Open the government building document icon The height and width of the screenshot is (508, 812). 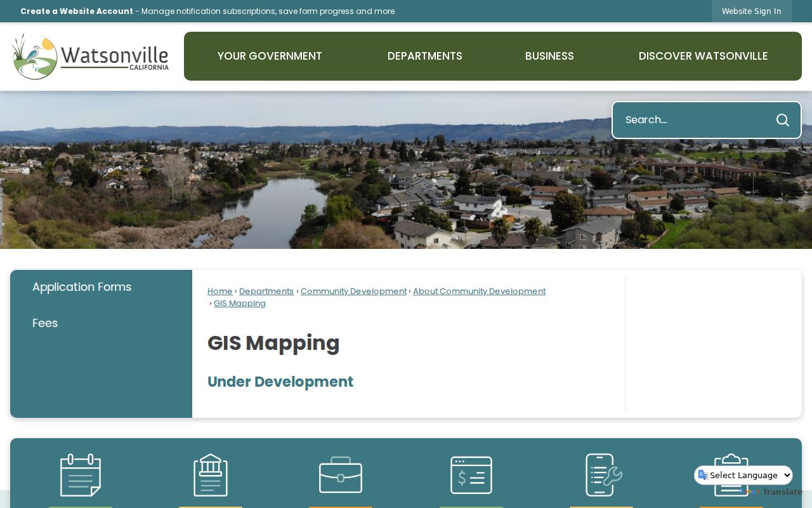click(211, 475)
